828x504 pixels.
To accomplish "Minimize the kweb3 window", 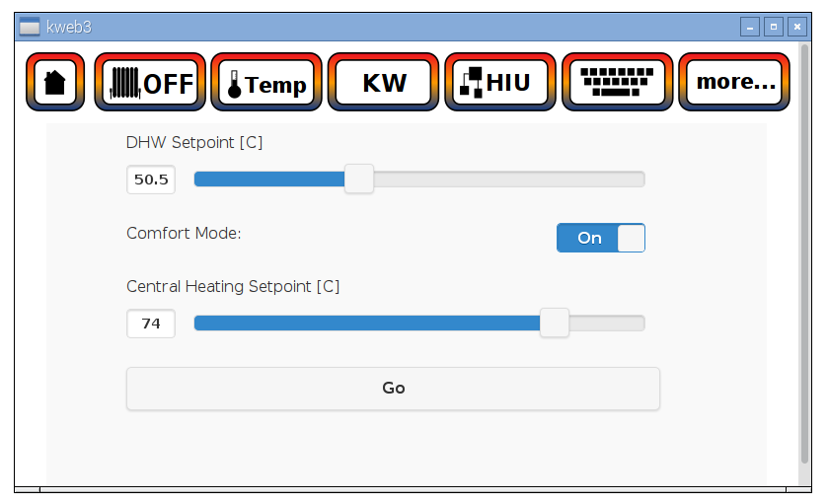I will (750, 27).
